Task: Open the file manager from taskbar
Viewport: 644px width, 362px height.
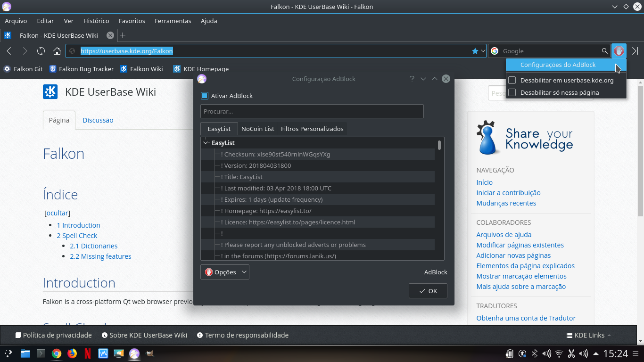Action: (x=25, y=353)
